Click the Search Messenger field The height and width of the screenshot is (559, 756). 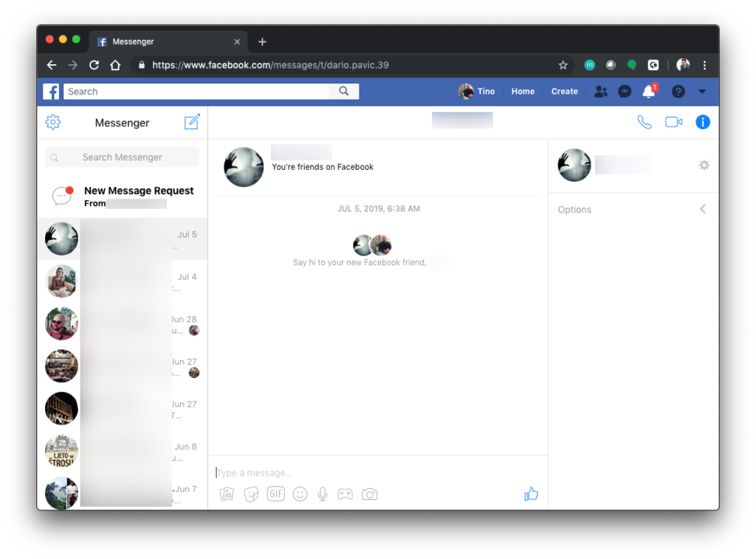click(123, 157)
